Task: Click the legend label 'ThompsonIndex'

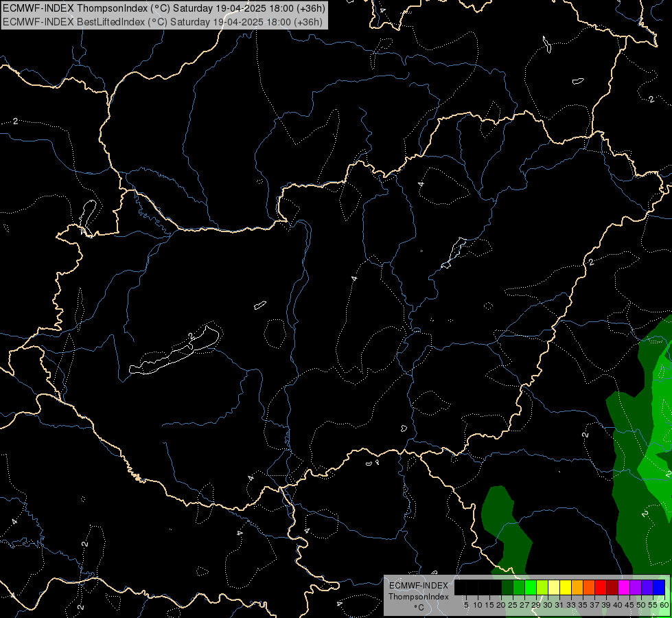Action: pos(418,597)
